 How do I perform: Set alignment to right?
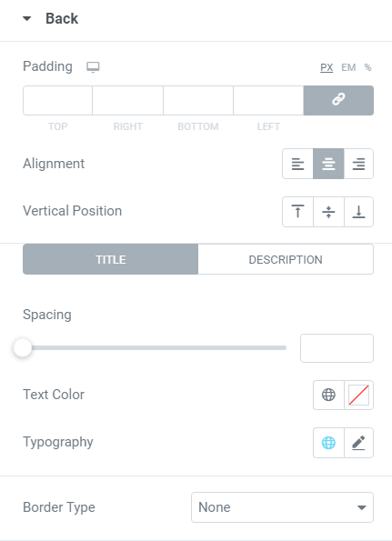pyautogui.click(x=359, y=164)
